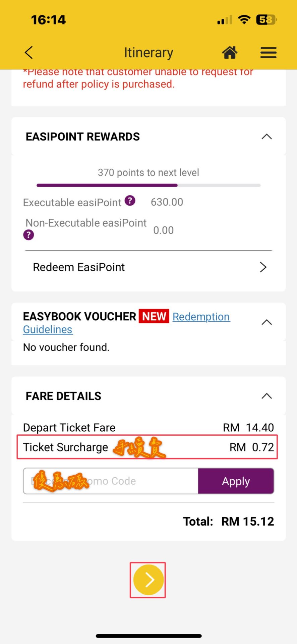Open the hamburger menu

pyautogui.click(x=268, y=53)
